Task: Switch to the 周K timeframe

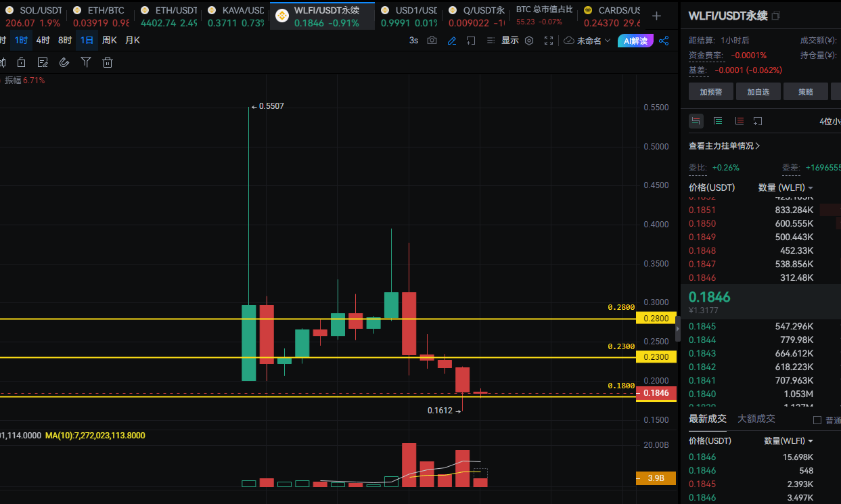Action: click(x=110, y=41)
